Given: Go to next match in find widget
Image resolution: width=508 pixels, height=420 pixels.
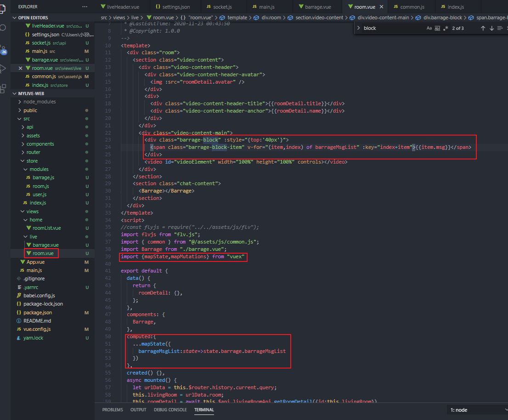Looking at the screenshot, I should [x=491, y=28].
